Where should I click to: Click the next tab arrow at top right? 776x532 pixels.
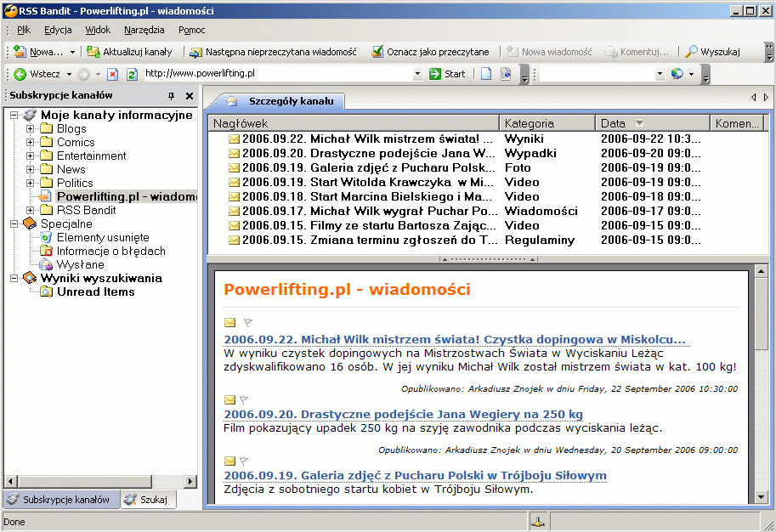click(766, 98)
